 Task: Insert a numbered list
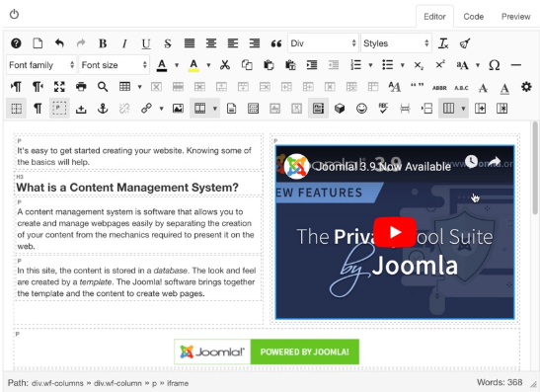pos(355,65)
